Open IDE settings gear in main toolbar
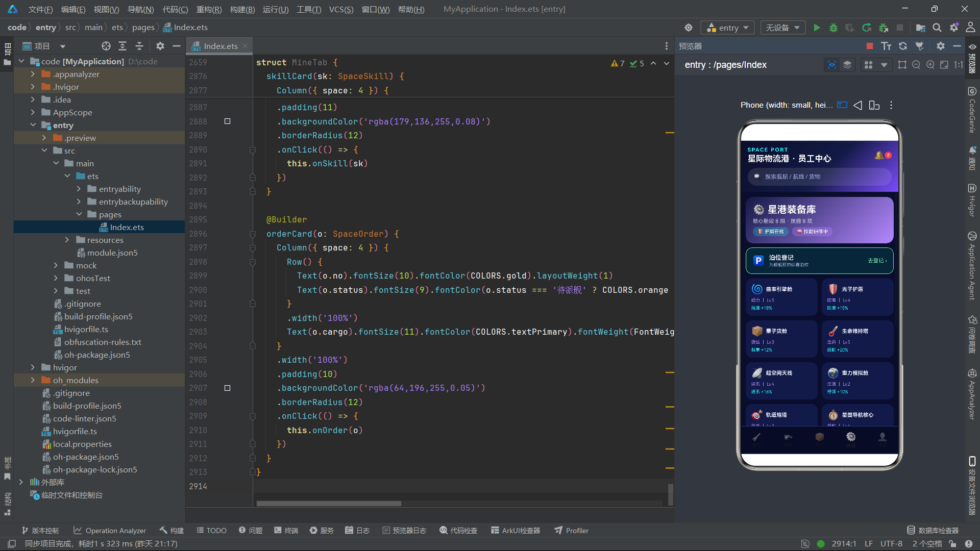Screen dimensions: 980x551 (954, 28)
